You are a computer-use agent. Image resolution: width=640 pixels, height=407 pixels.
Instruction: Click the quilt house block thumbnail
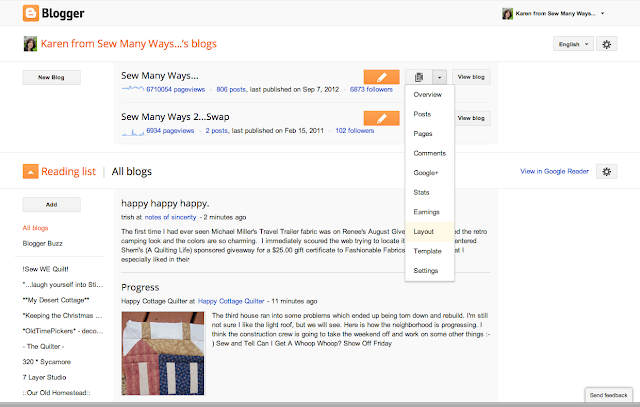[x=163, y=354]
